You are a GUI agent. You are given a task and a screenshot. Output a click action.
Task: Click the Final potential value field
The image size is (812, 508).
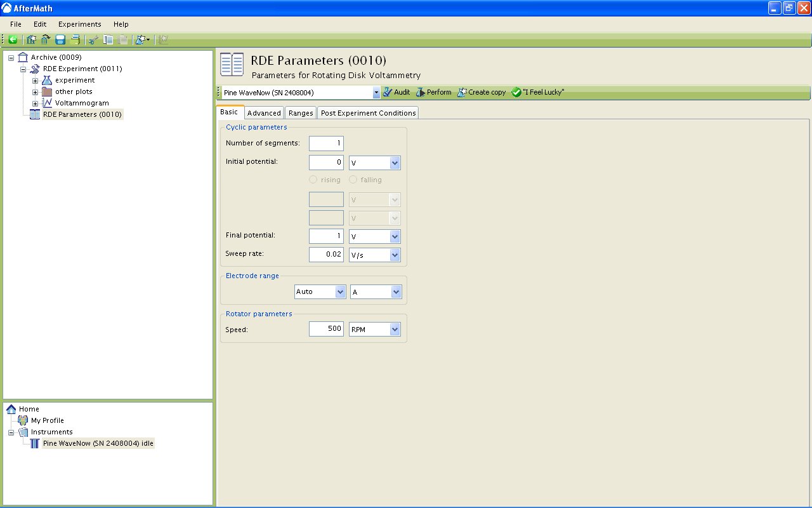326,236
